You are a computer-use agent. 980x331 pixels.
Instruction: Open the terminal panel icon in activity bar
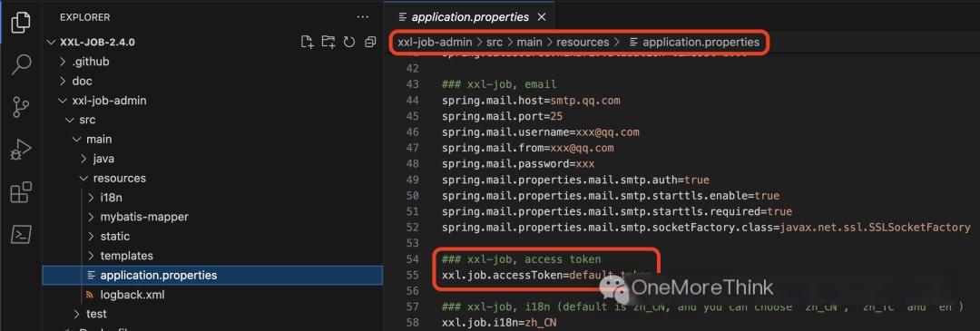[21, 235]
